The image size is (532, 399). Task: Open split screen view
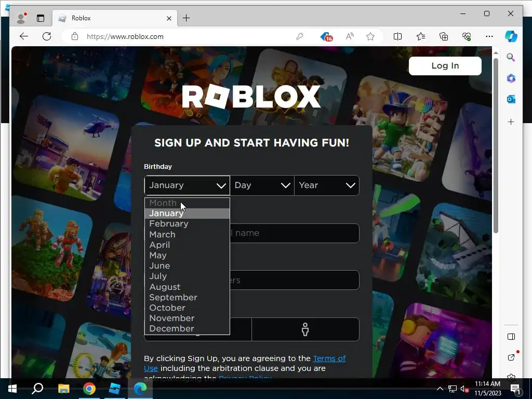[x=397, y=36]
